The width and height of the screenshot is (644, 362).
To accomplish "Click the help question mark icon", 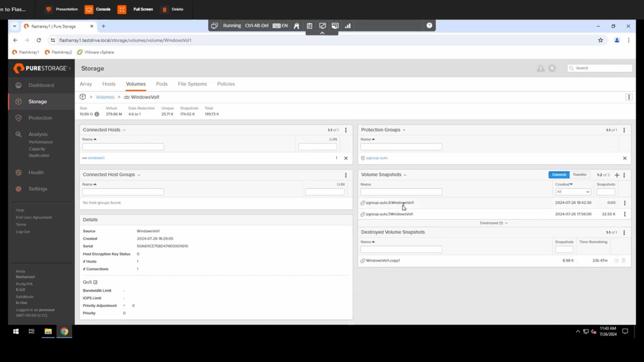I will (429, 25).
